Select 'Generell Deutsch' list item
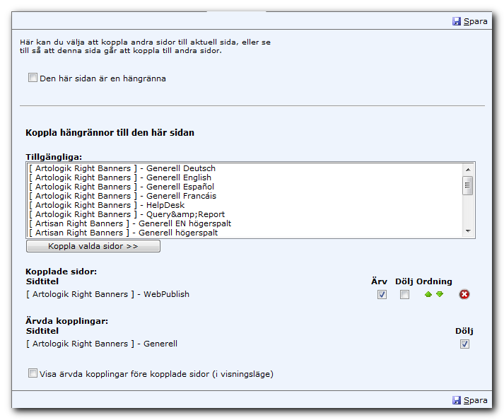The height and width of the screenshot is (420, 504). [245, 168]
